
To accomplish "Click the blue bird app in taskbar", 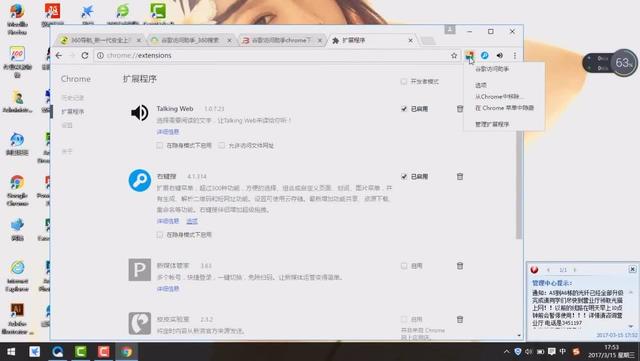I will point(35,352).
